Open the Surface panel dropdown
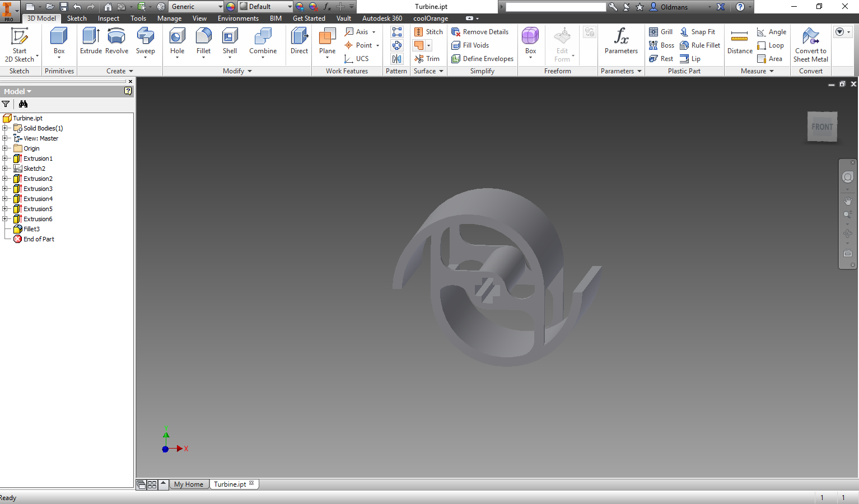Viewport: 859px width, 504px height. (428, 71)
